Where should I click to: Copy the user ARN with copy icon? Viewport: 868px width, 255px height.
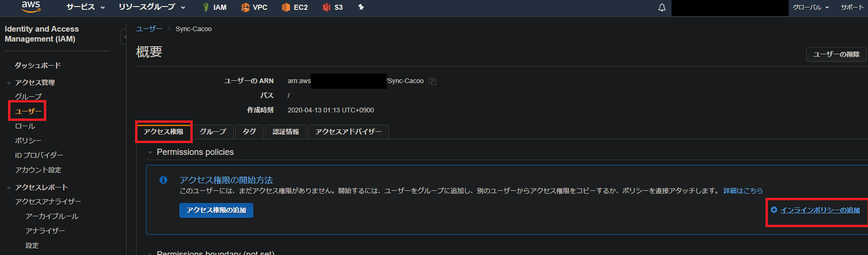(432, 81)
